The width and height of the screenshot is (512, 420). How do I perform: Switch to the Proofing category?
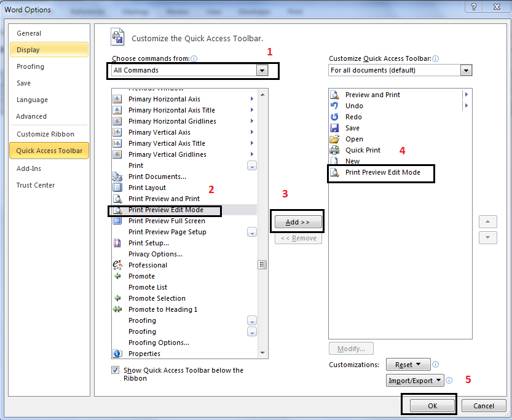click(49, 66)
